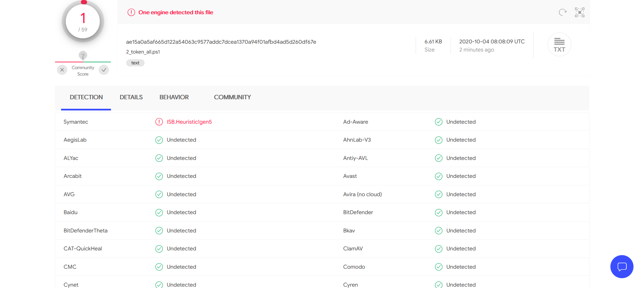644x288 pixels.
Task: Click the Symantec engine name
Action: [76, 122]
